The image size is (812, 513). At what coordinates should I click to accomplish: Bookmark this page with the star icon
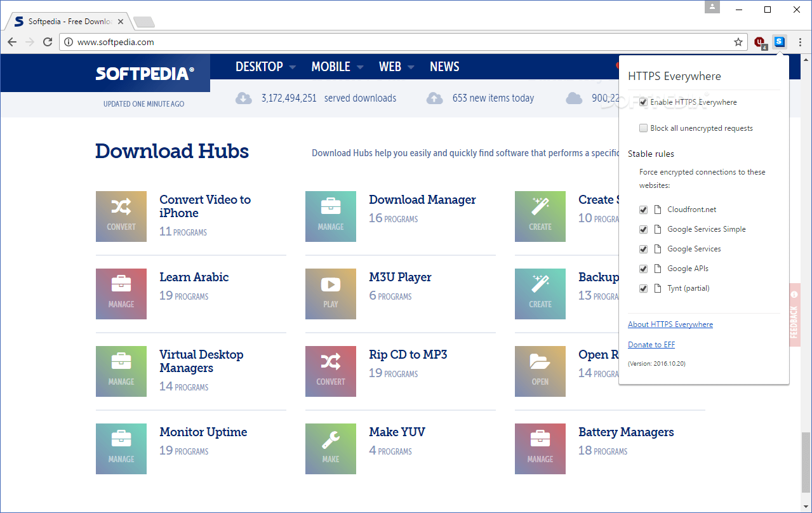(x=738, y=42)
